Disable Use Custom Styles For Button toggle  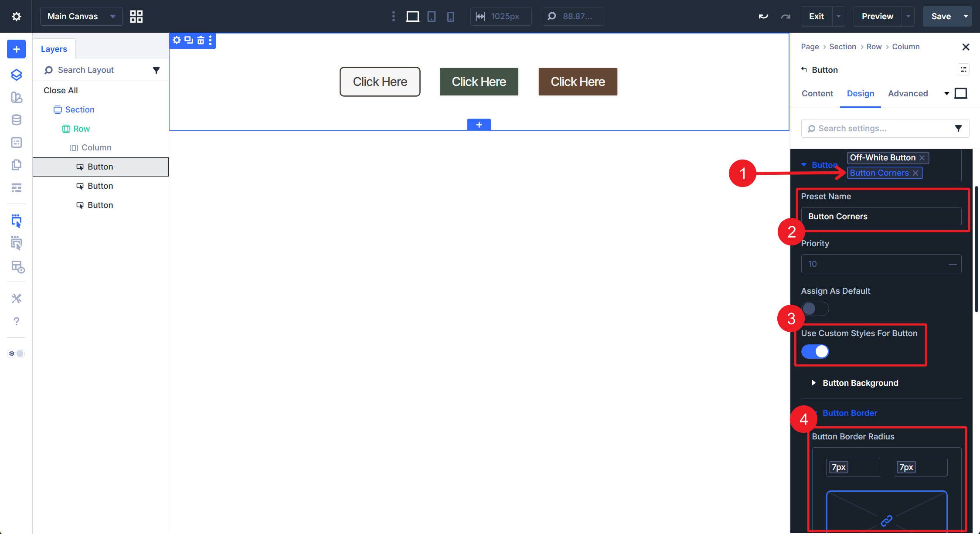pos(815,351)
